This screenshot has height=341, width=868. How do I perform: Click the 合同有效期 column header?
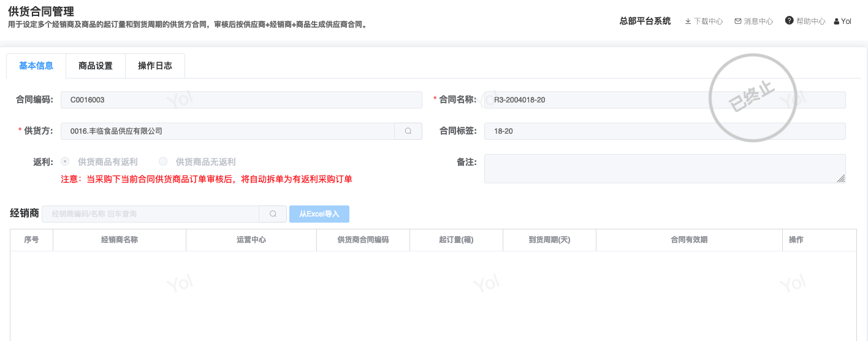point(690,240)
